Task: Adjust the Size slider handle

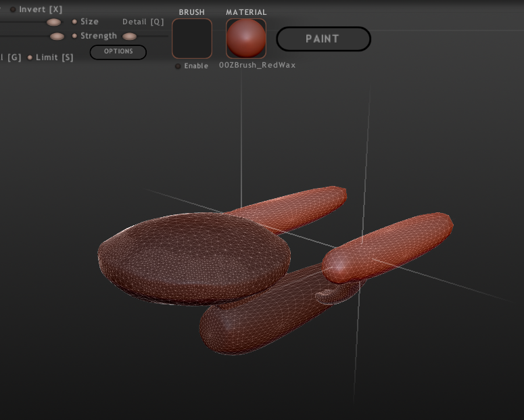Action: pyautogui.click(x=54, y=22)
